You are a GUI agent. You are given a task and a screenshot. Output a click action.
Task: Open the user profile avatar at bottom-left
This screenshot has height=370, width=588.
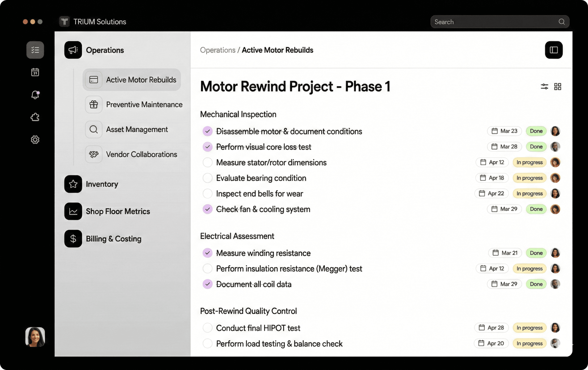tap(35, 337)
